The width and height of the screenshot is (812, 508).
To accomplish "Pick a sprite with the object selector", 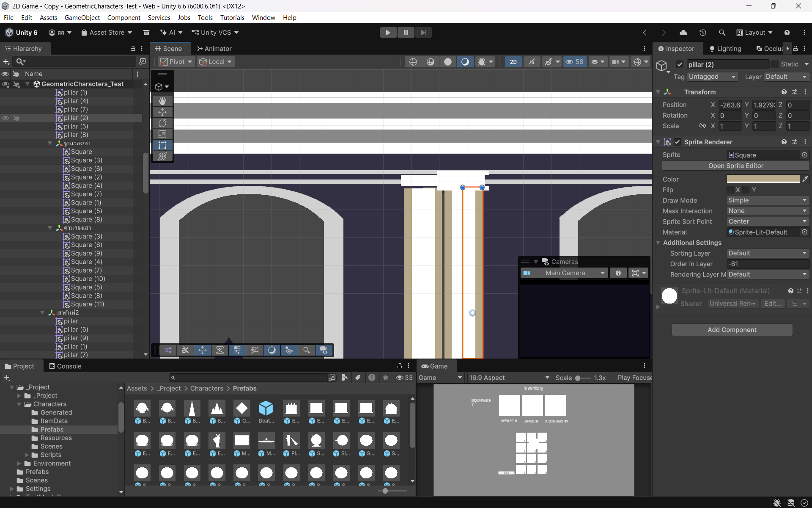I will click(805, 155).
